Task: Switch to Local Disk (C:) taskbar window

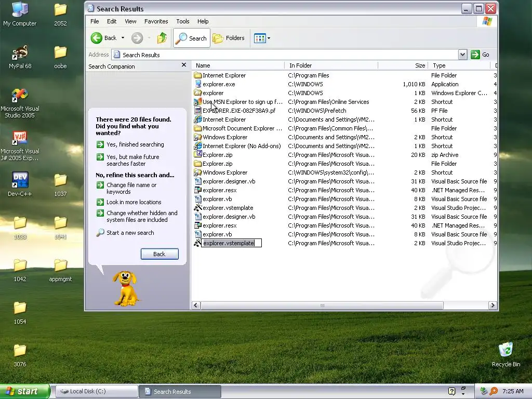Action: (x=97, y=391)
